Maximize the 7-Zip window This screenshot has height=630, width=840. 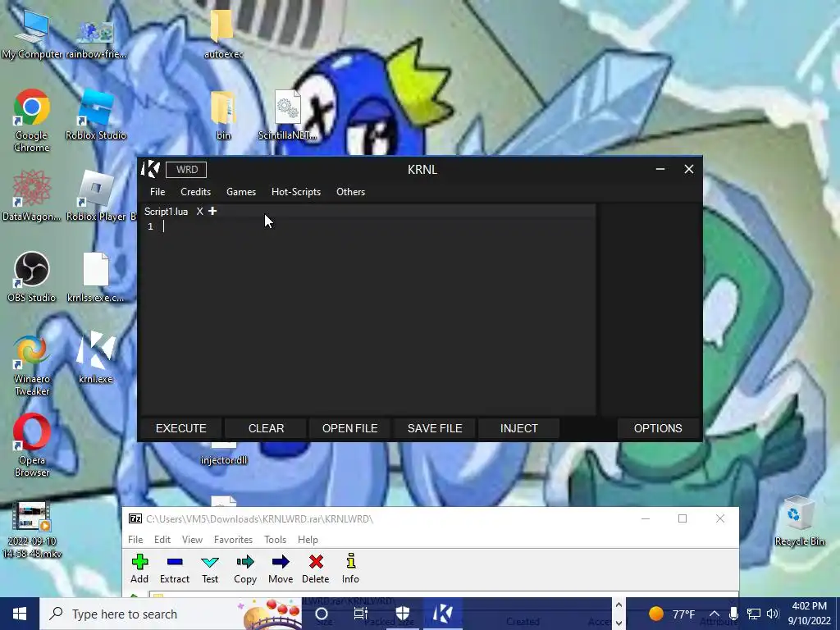[x=682, y=518]
